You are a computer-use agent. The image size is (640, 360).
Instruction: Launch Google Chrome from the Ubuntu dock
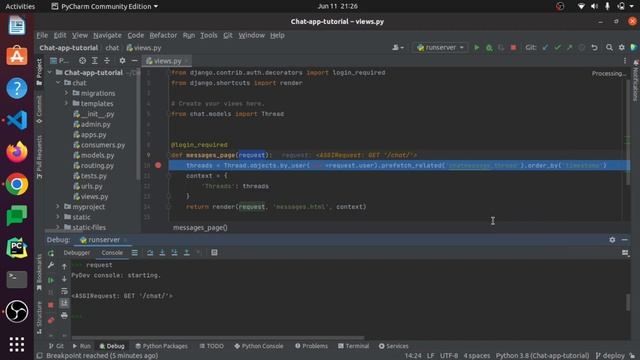click(17, 184)
